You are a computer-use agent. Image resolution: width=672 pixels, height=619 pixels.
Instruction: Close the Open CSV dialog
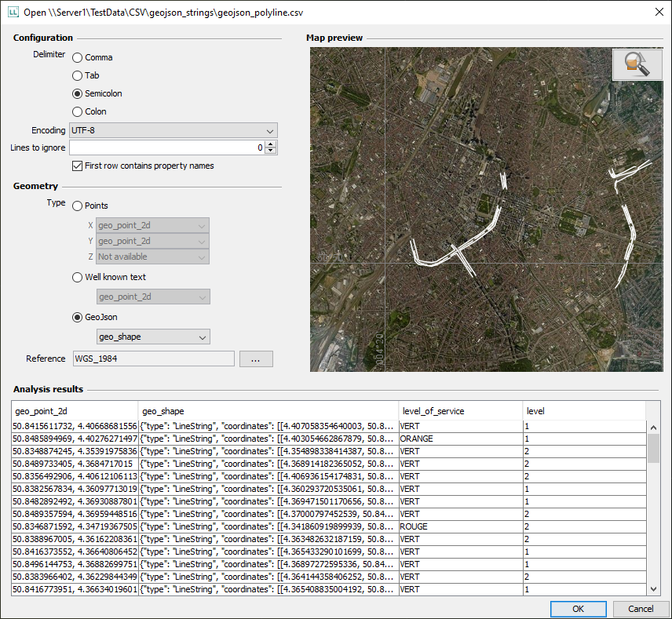[659, 12]
